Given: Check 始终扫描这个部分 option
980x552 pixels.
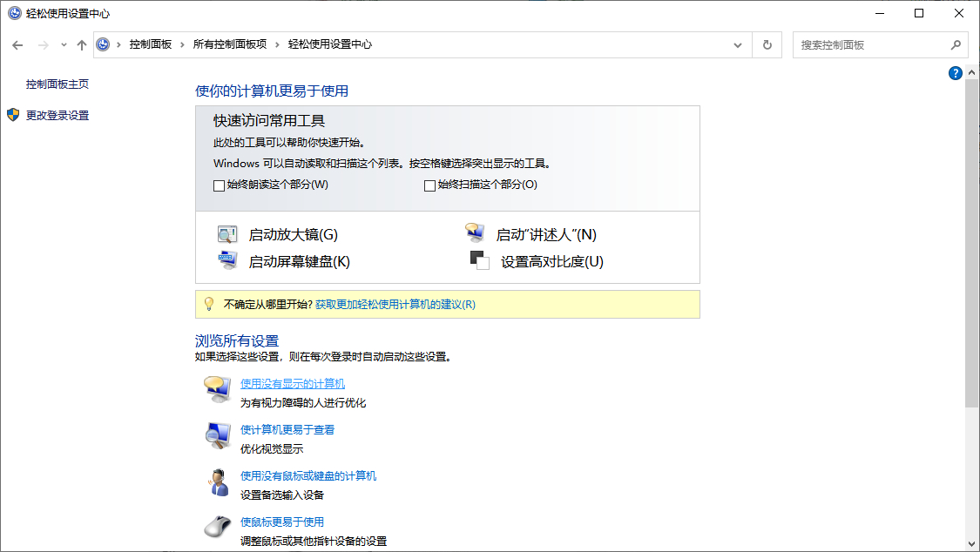Looking at the screenshot, I should point(429,185).
